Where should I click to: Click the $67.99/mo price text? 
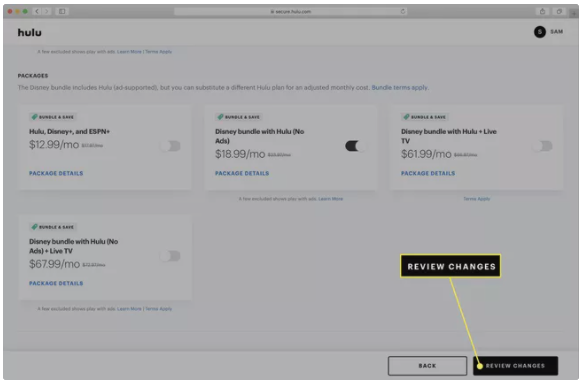(x=54, y=264)
